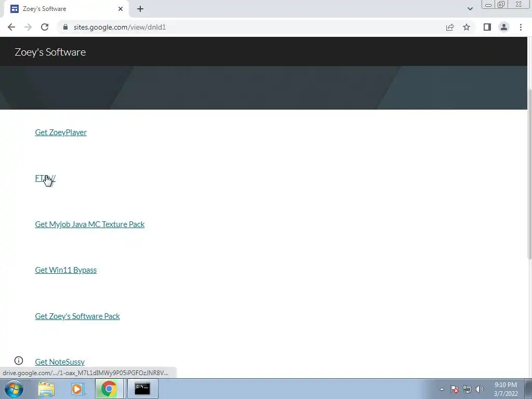Open the clock showing 9:10 PM
Image resolution: width=532 pixels, height=399 pixels.
click(x=506, y=389)
